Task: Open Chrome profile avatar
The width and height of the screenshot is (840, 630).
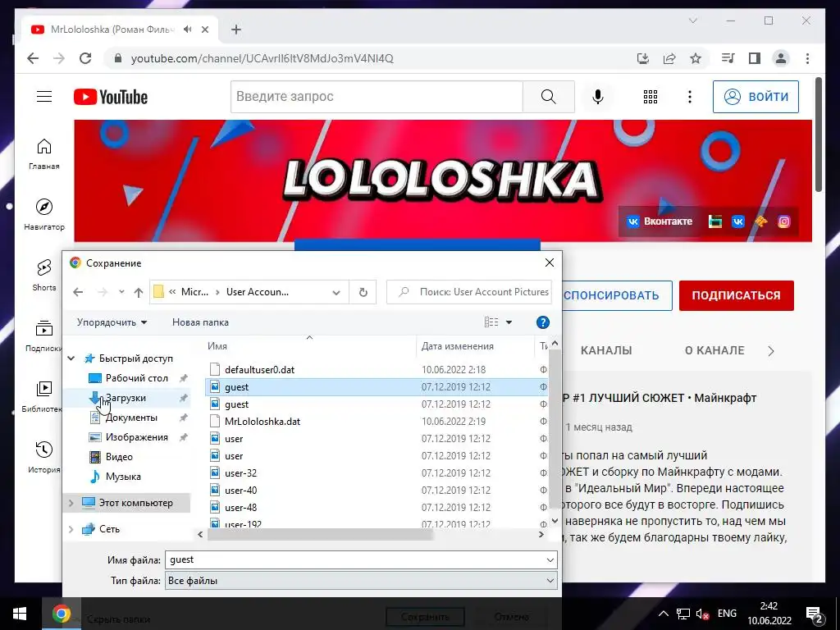Action: point(781,58)
